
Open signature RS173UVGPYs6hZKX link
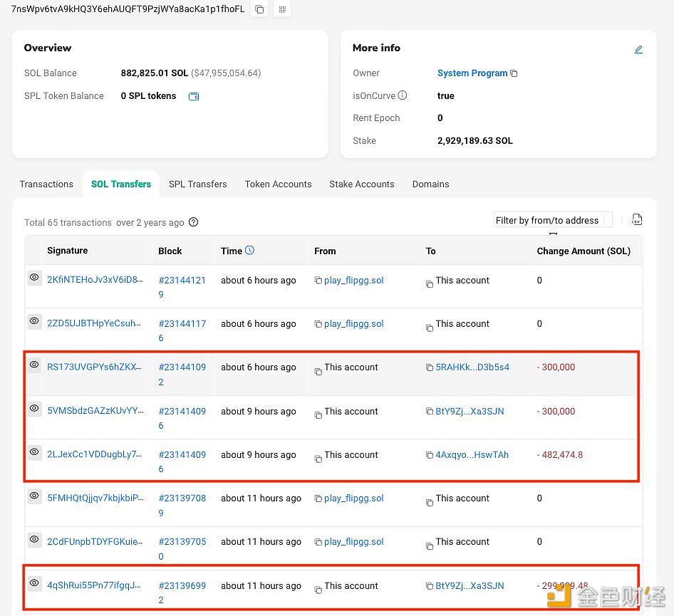[94, 367]
